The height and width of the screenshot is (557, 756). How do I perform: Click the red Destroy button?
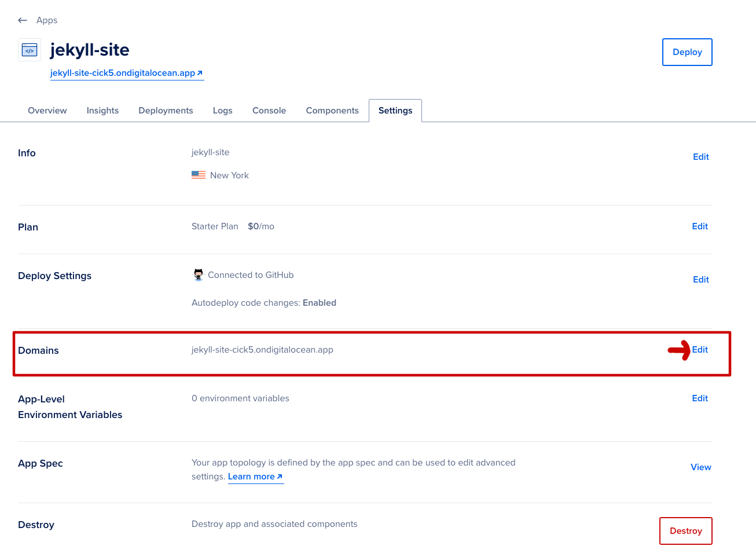click(686, 531)
